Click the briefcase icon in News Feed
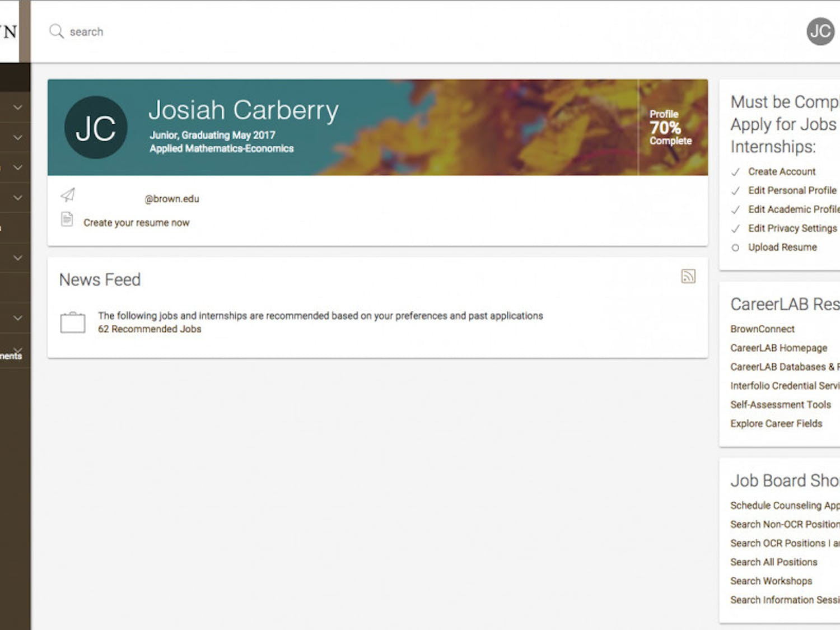Viewport: 840px width, 630px height. pyautogui.click(x=72, y=323)
